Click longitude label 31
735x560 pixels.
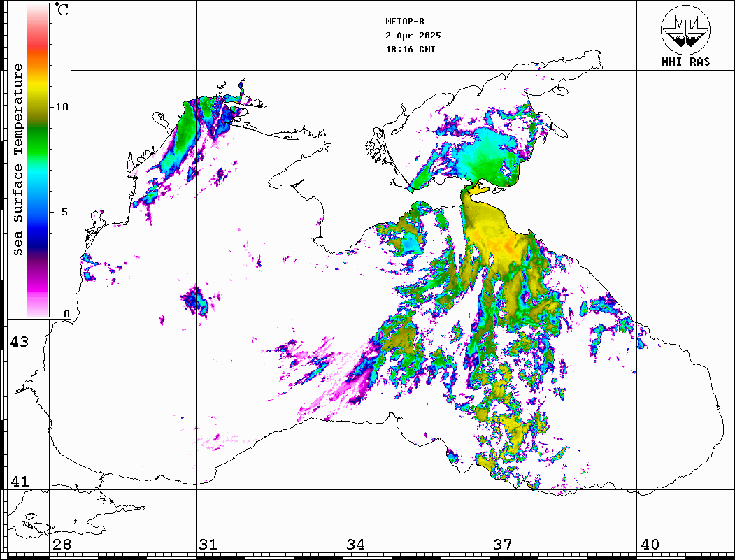[208, 544]
